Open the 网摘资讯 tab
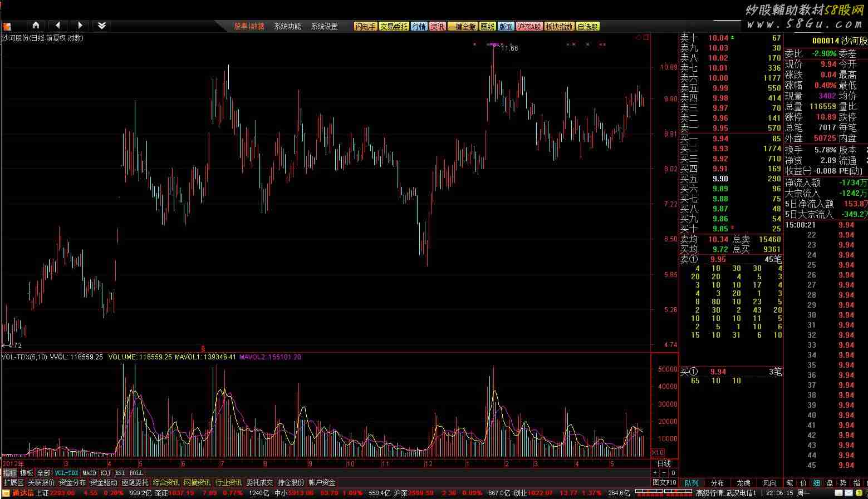This screenshot has width=868, height=499. coord(197,482)
